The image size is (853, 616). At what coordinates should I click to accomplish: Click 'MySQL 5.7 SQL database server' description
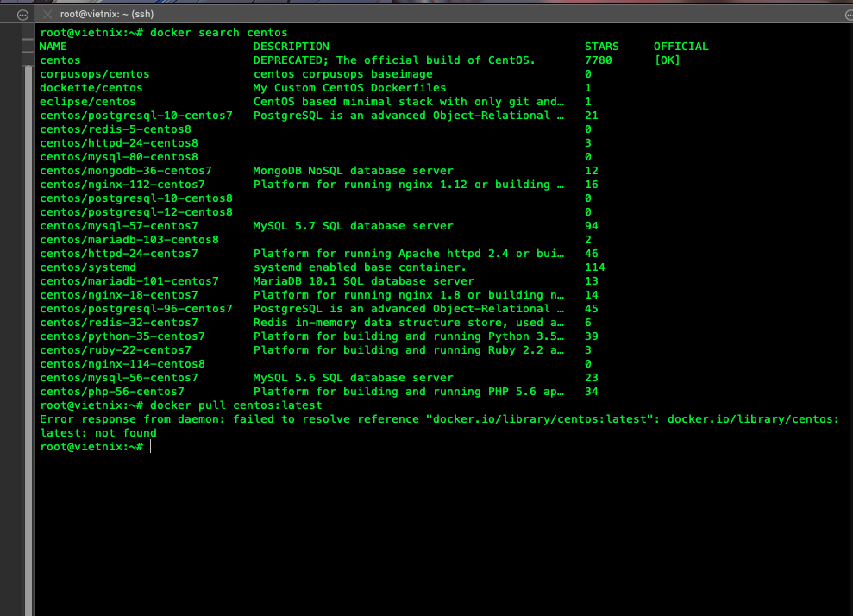353,226
